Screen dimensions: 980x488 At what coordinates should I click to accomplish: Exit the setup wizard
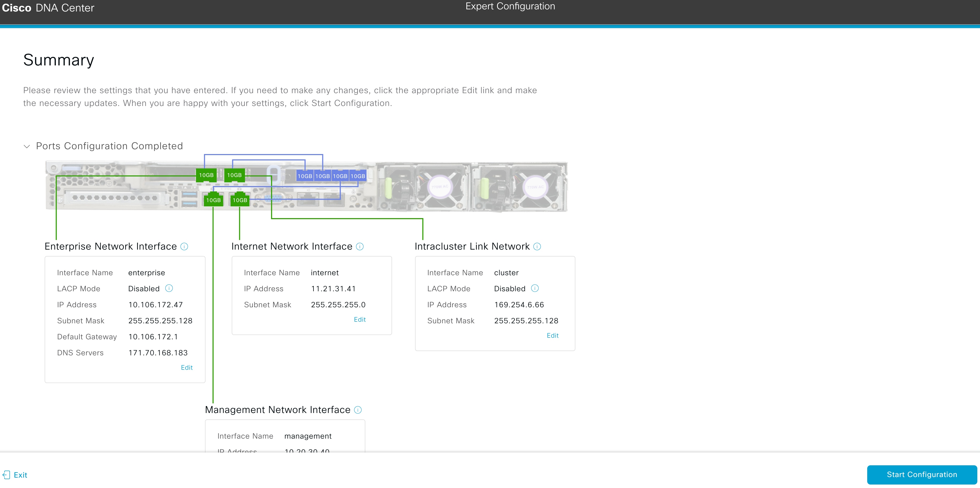coord(21,475)
